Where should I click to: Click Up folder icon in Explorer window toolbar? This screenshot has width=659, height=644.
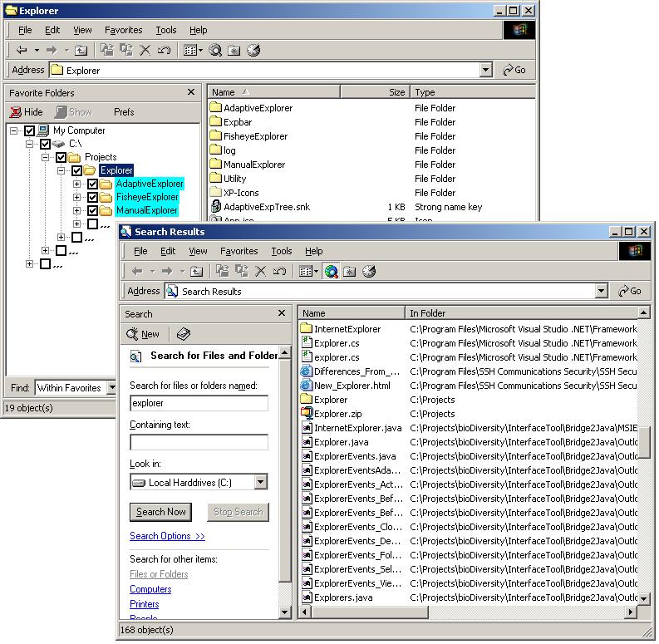pyautogui.click(x=81, y=51)
